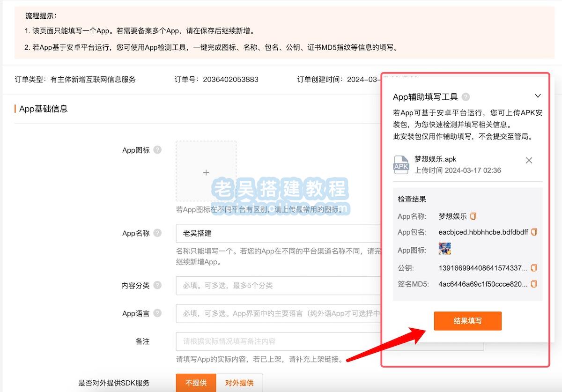The height and width of the screenshot is (392, 562).
Task: Select the 对外提供 SDK service option
Action: point(239,383)
